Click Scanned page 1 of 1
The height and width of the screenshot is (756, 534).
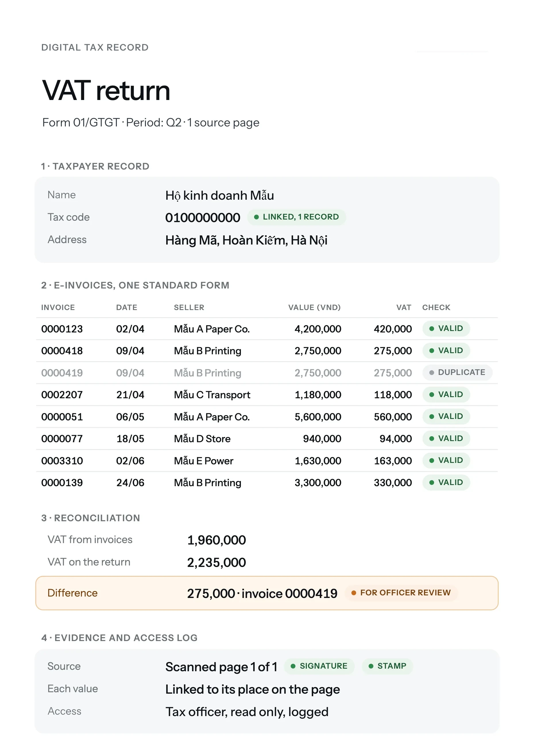pos(221,667)
